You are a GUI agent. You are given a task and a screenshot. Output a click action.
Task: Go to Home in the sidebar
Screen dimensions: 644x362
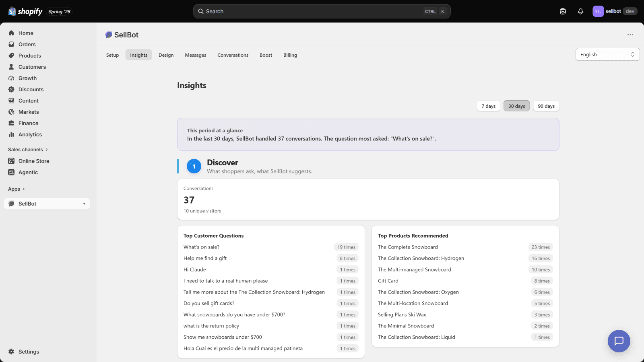[47, 33]
